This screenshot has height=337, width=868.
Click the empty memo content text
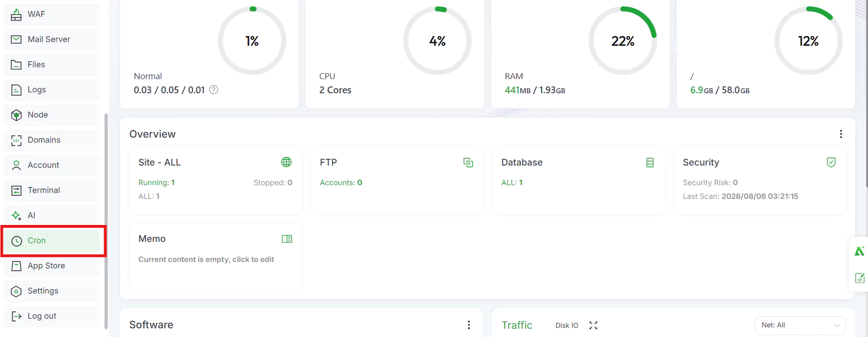(x=206, y=259)
